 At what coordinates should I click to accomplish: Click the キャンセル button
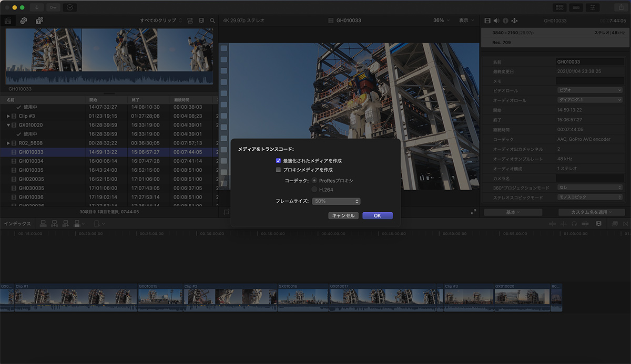click(x=343, y=216)
